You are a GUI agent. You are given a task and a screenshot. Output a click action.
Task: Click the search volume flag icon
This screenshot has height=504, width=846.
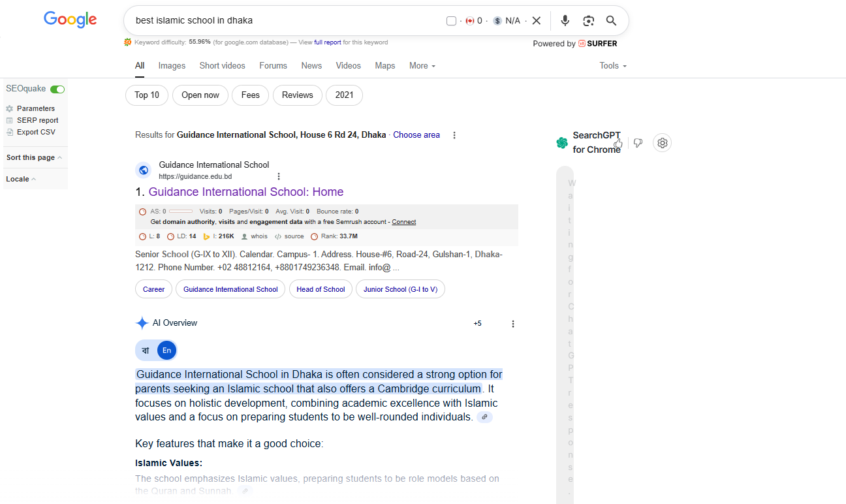coord(470,21)
